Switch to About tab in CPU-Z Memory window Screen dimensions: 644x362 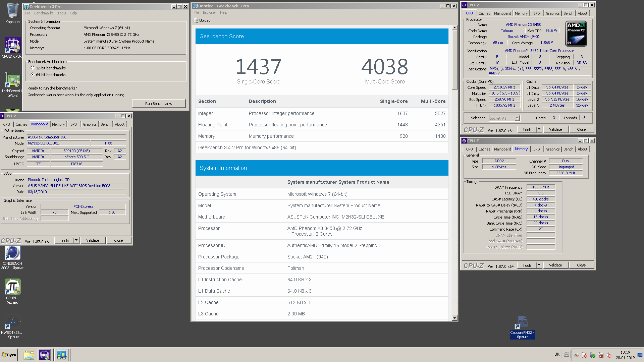point(582,149)
